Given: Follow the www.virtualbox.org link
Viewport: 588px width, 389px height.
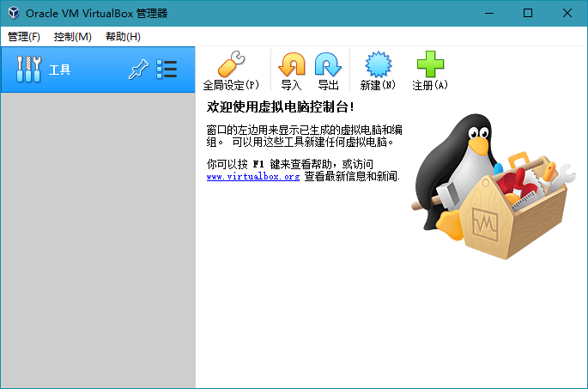Looking at the screenshot, I should tap(252, 176).
